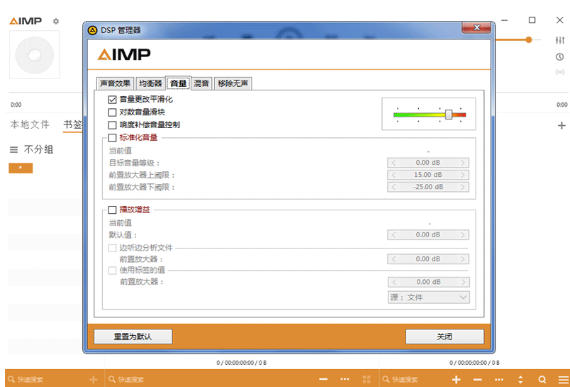Open the 本地文件 tab in main window
Screen dimensions: 570x387
(30, 125)
